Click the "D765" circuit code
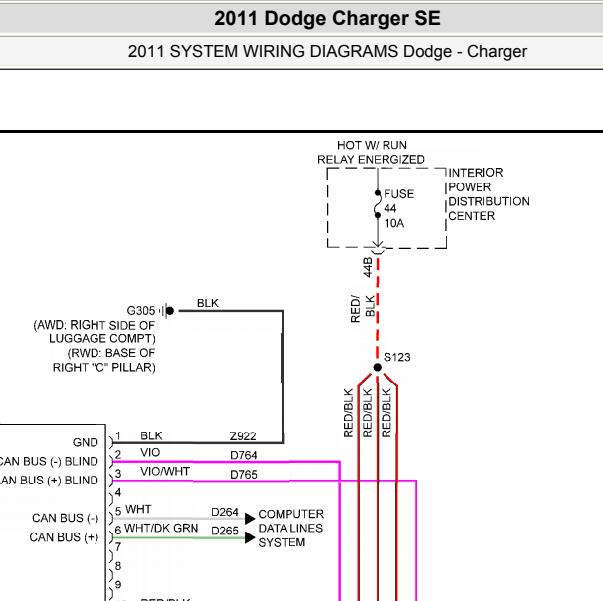Image resolution: width=603 pixels, height=601 pixels. (x=243, y=474)
